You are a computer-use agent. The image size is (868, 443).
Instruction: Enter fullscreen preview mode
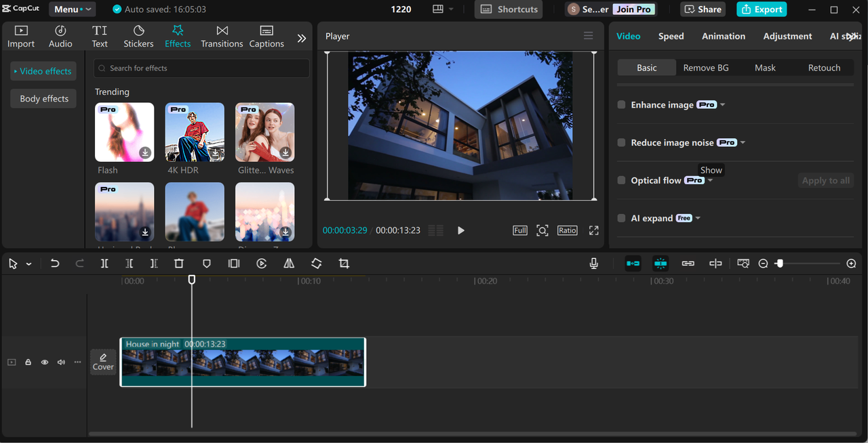point(593,230)
